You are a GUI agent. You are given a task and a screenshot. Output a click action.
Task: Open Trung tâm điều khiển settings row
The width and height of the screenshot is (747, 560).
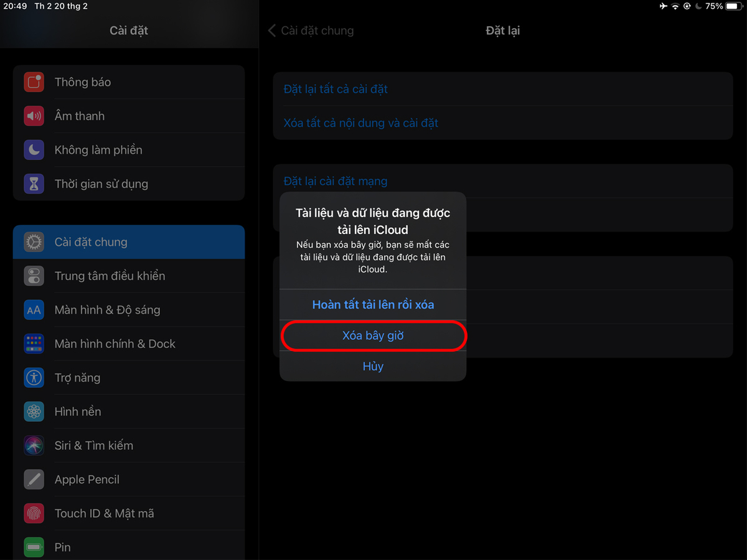pos(129,276)
